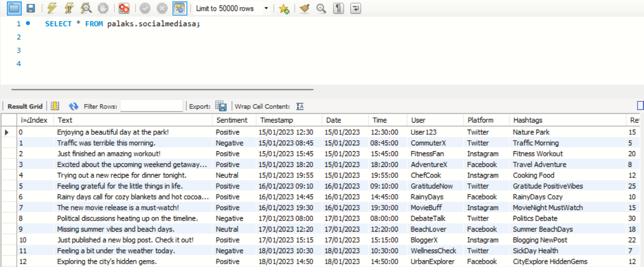Save the script with the floppy icon
Viewport: 644px width, 267px height.
pos(30,8)
